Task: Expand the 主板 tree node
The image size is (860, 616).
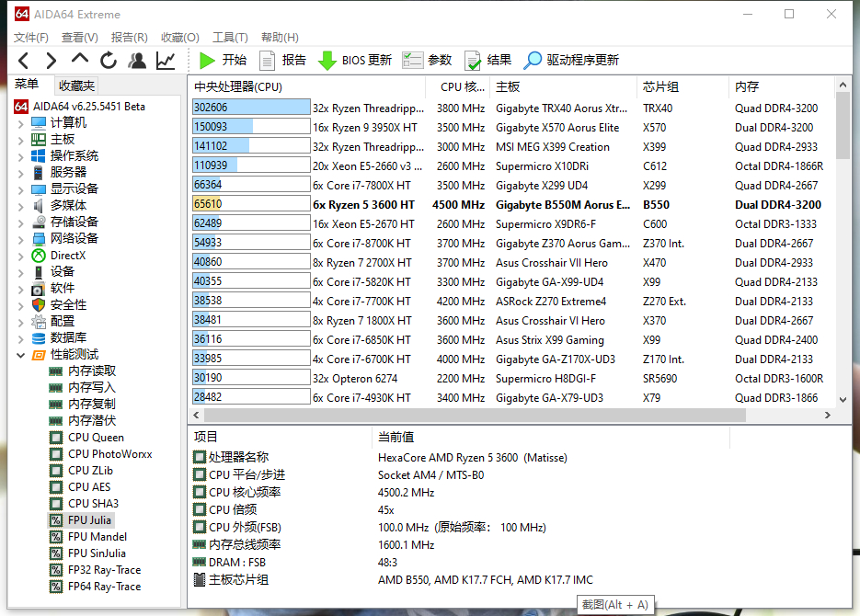Action: [21, 141]
